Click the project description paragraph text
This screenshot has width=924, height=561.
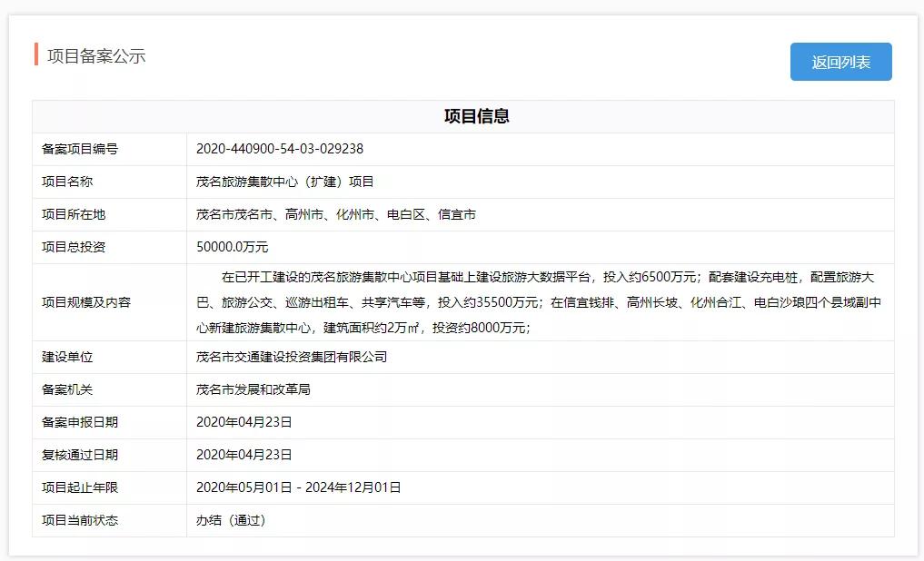click(539, 302)
